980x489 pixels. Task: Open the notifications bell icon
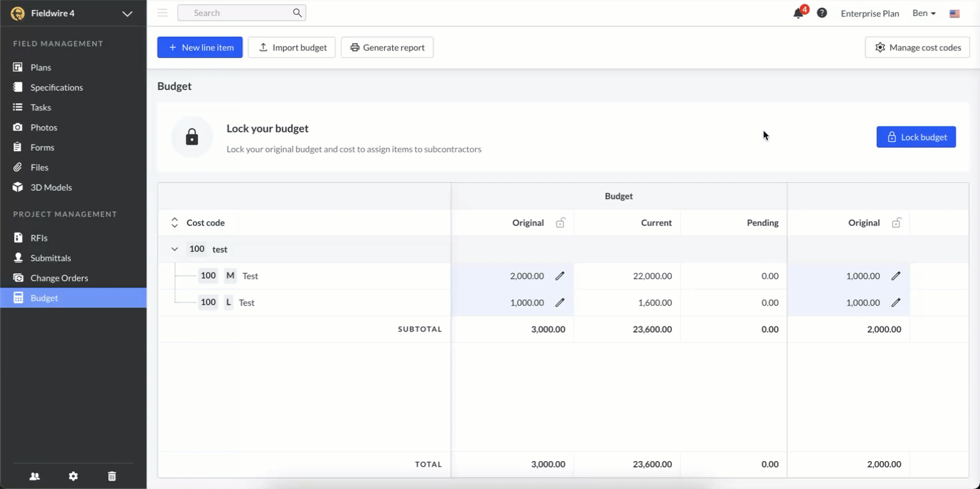pyautogui.click(x=798, y=13)
